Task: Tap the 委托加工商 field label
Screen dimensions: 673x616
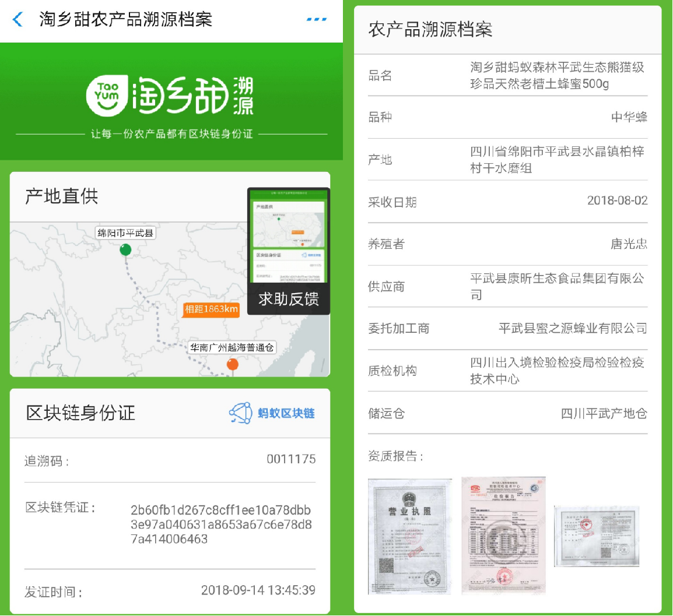Action: point(399,329)
